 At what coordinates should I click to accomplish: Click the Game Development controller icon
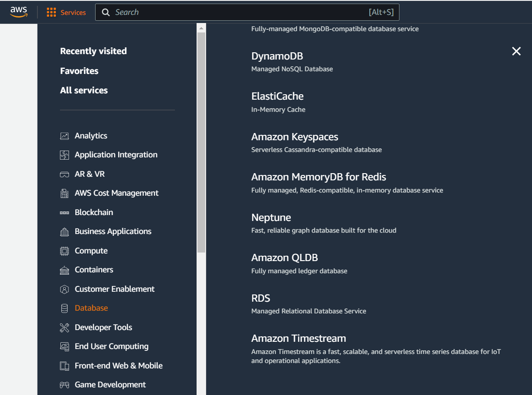point(64,385)
